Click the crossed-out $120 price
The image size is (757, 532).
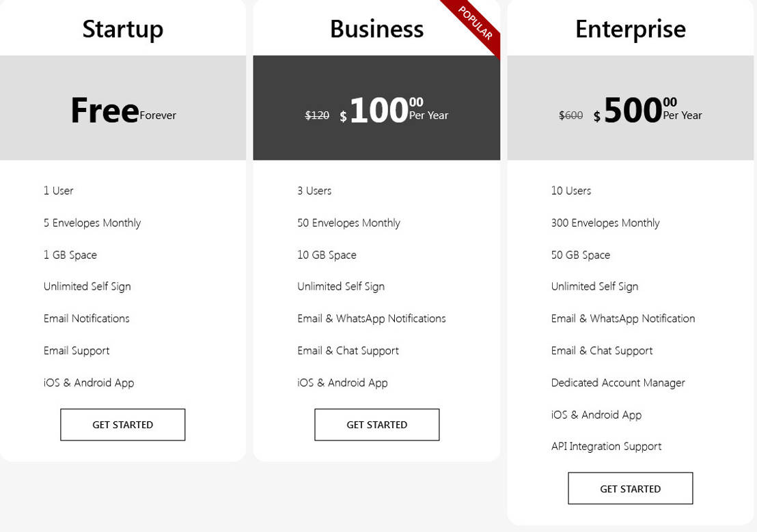tap(316, 115)
